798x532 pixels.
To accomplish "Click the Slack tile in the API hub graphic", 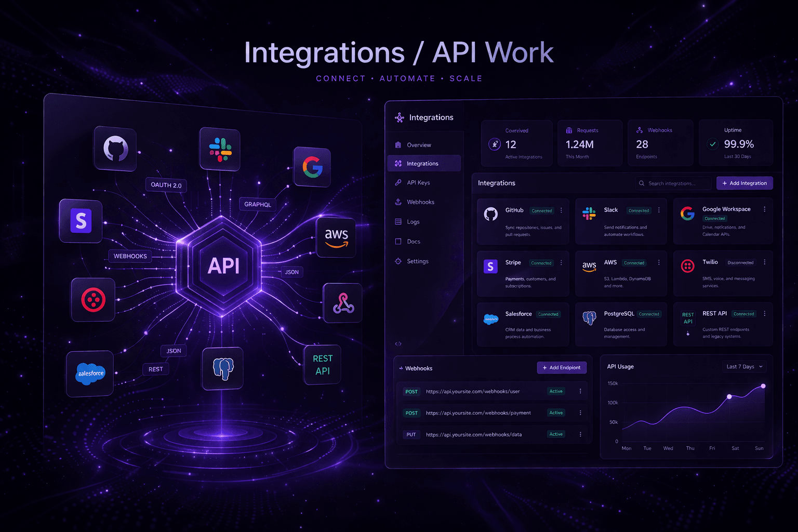I will click(x=220, y=150).
